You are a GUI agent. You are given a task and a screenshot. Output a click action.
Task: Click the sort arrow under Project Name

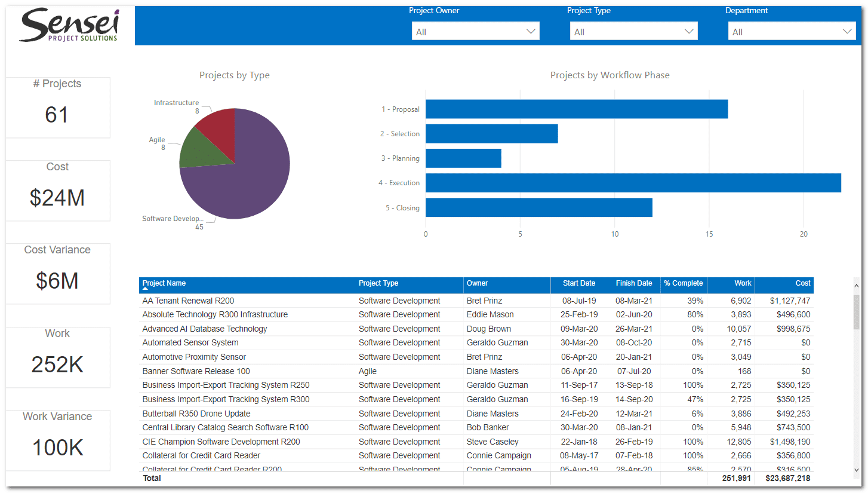145,289
